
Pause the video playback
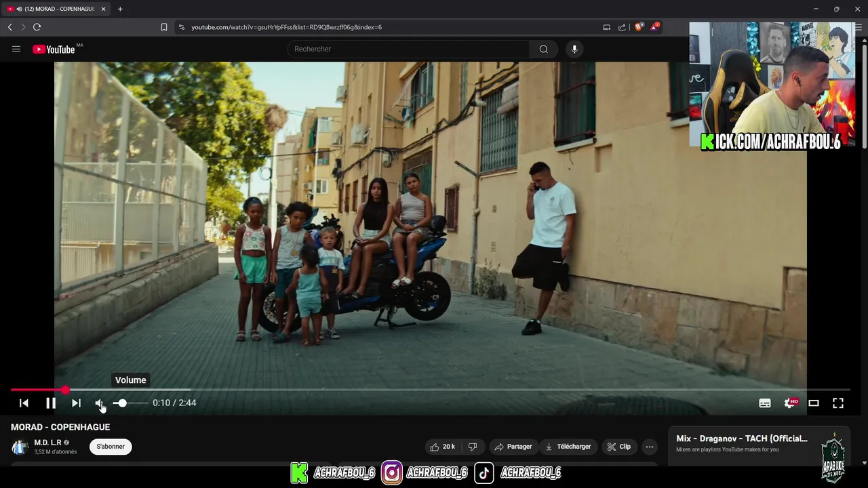(51, 403)
